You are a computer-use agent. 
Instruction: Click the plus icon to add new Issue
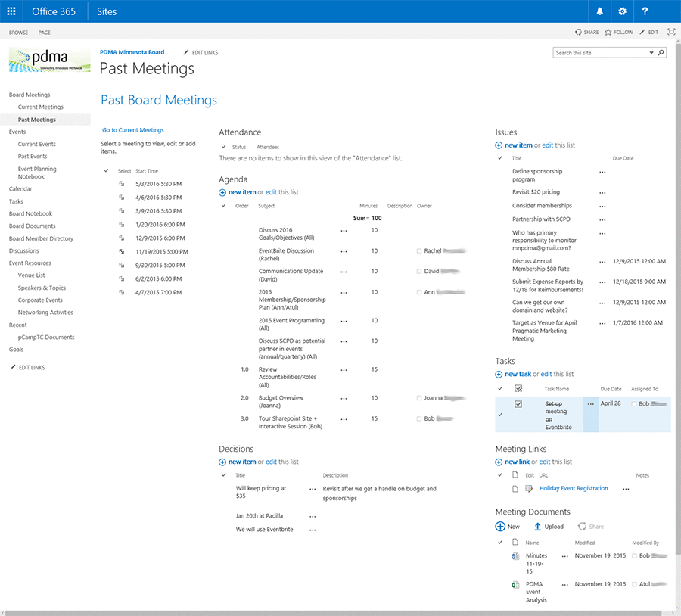[499, 145]
